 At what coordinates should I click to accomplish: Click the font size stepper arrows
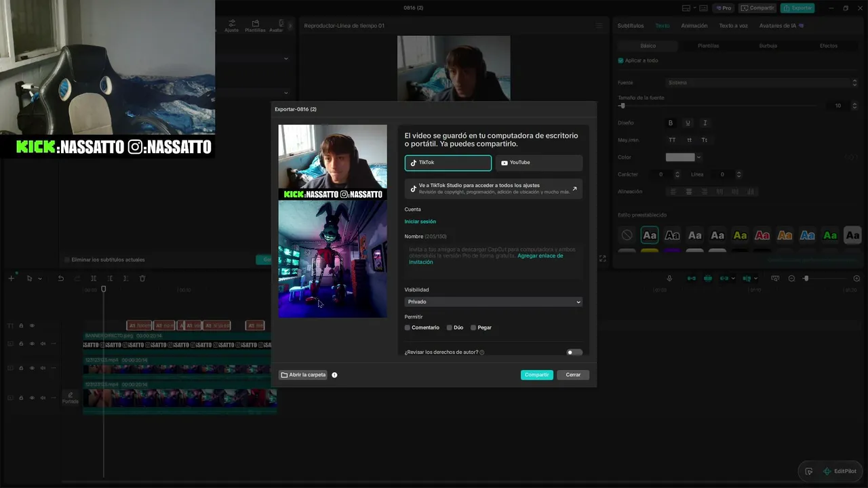854,106
